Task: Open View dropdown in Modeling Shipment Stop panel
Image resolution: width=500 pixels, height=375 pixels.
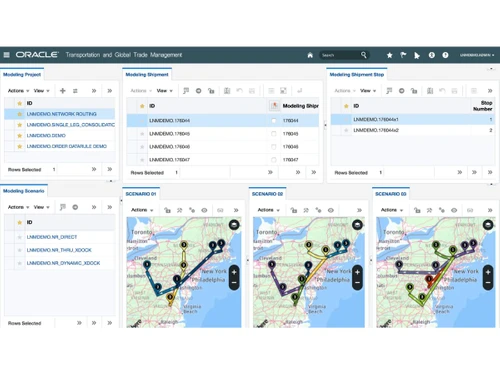Action: pyautogui.click(x=368, y=91)
